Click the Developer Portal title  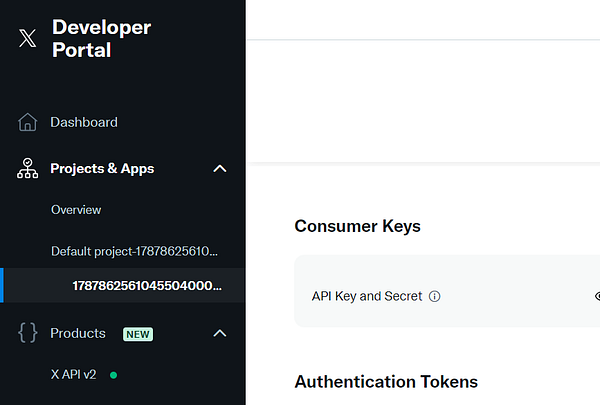(x=101, y=39)
